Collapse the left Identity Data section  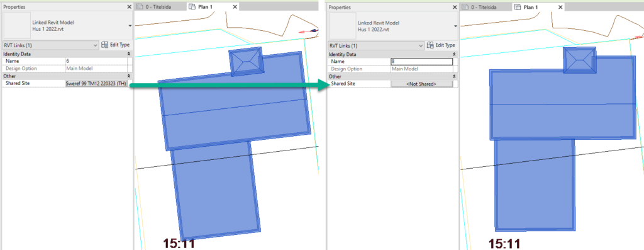tap(129, 54)
